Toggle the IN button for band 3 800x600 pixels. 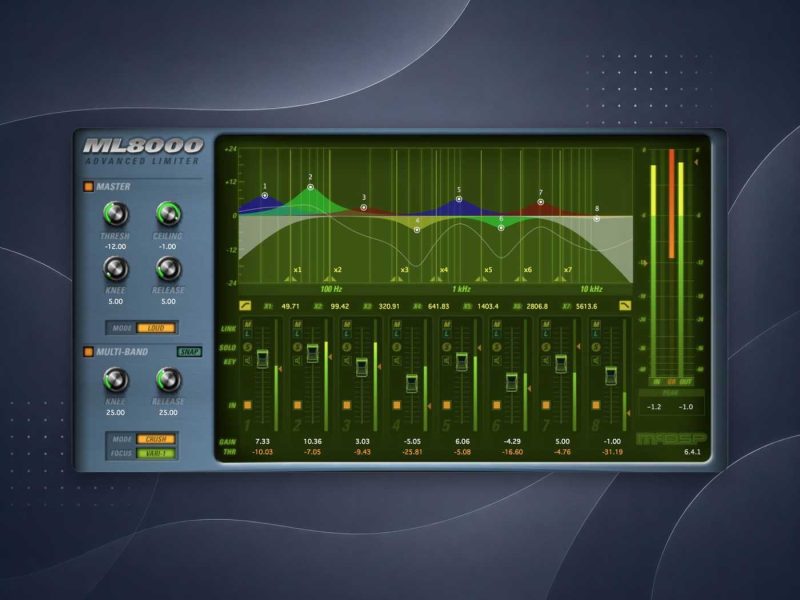tap(347, 405)
